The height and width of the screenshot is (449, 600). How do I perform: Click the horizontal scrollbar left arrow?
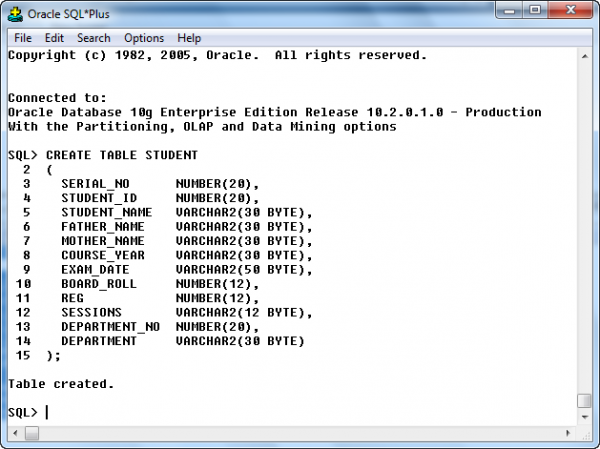pyautogui.click(x=15, y=433)
